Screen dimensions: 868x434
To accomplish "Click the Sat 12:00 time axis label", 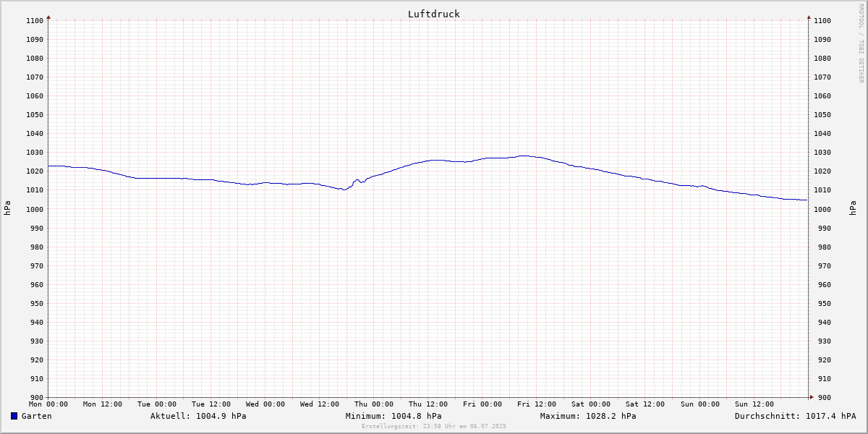I will point(645,404).
